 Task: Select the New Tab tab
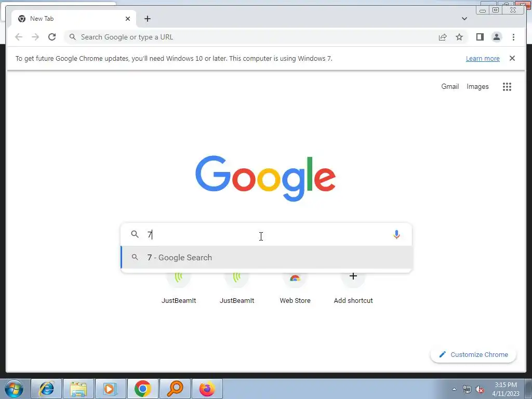pyautogui.click(x=74, y=19)
